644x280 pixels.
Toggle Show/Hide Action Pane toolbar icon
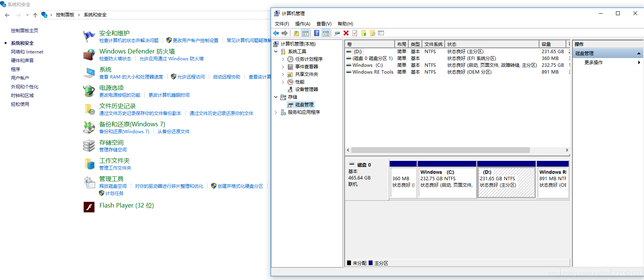(x=326, y=33)
